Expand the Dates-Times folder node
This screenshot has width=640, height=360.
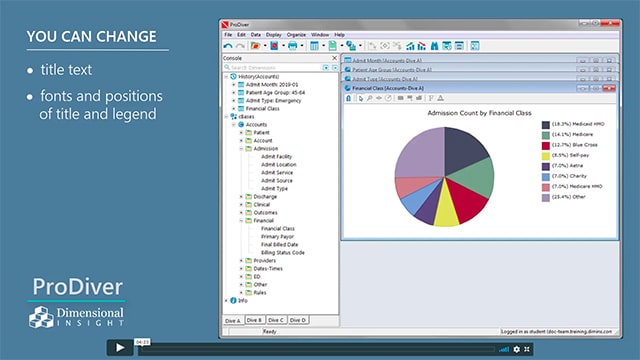coord(241,269)
